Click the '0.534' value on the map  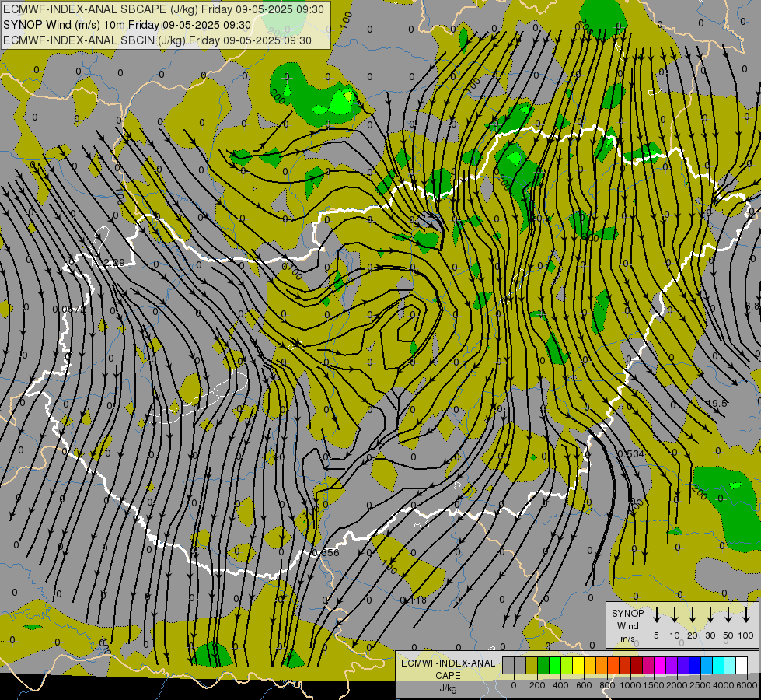(x=631, y=453)
